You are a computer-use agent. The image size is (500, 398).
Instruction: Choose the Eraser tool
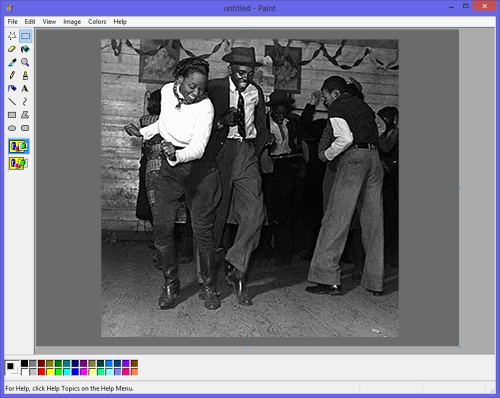(12, 49)
